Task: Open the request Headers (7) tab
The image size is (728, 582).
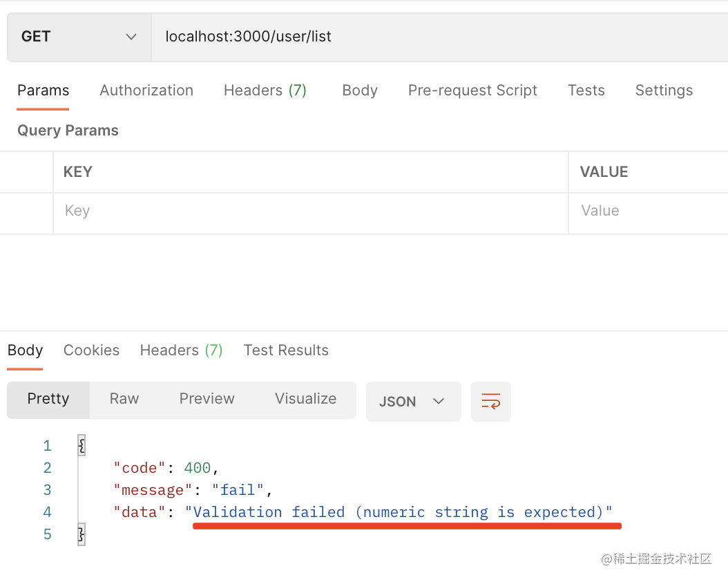Action: click(x=265, y=91)
